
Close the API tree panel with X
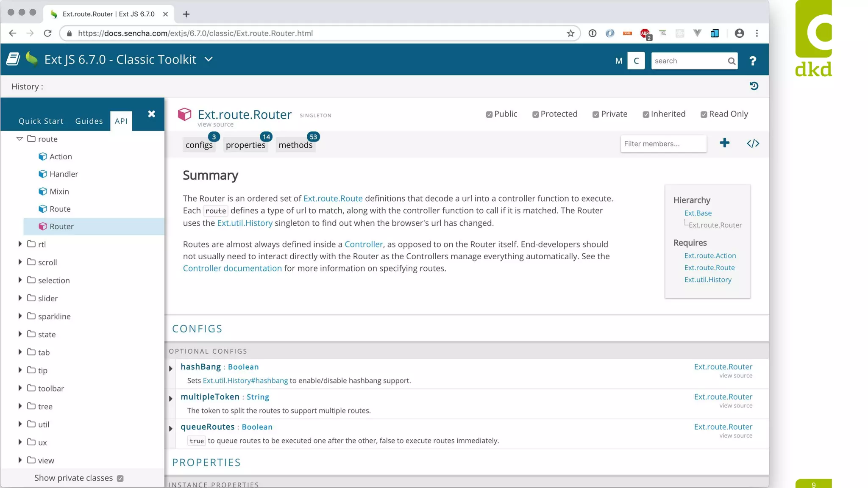(x=151, y=114)
